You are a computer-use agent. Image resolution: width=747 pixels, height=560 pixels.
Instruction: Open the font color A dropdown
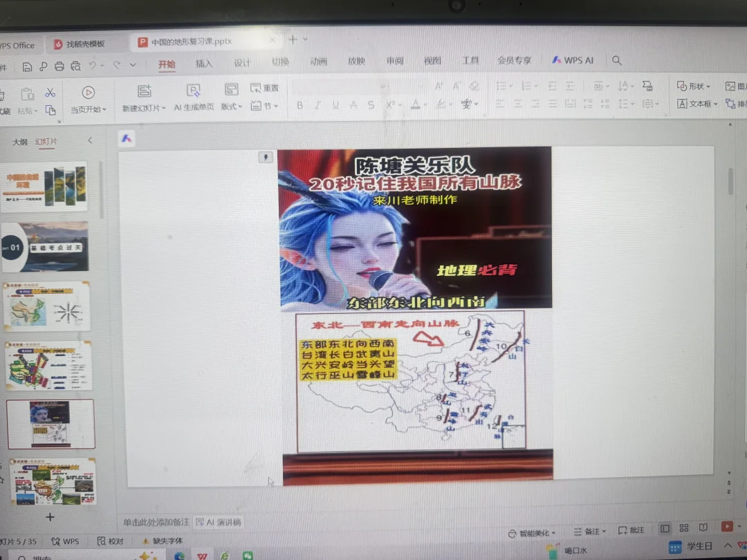pos(425,104)
